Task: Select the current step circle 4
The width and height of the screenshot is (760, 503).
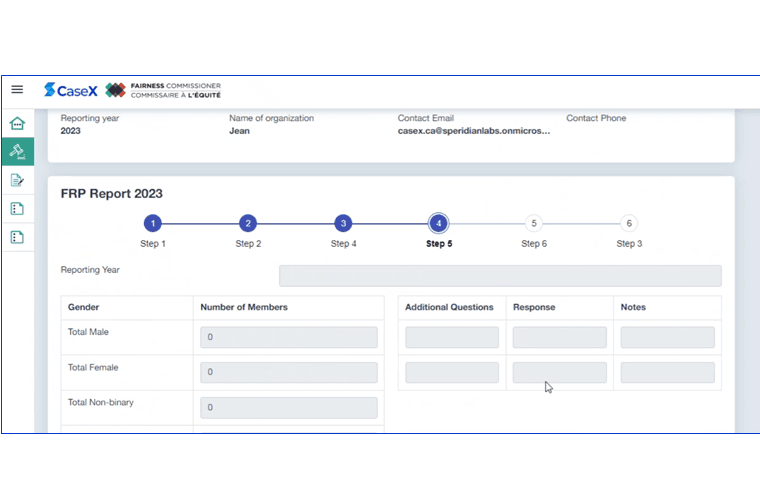Action: click(438, 223)
